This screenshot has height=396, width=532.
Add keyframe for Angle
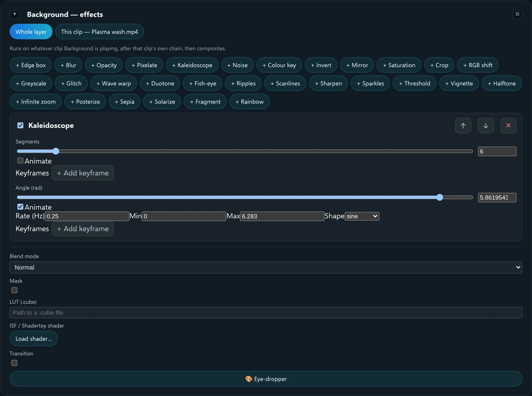(x=83, y=229)
